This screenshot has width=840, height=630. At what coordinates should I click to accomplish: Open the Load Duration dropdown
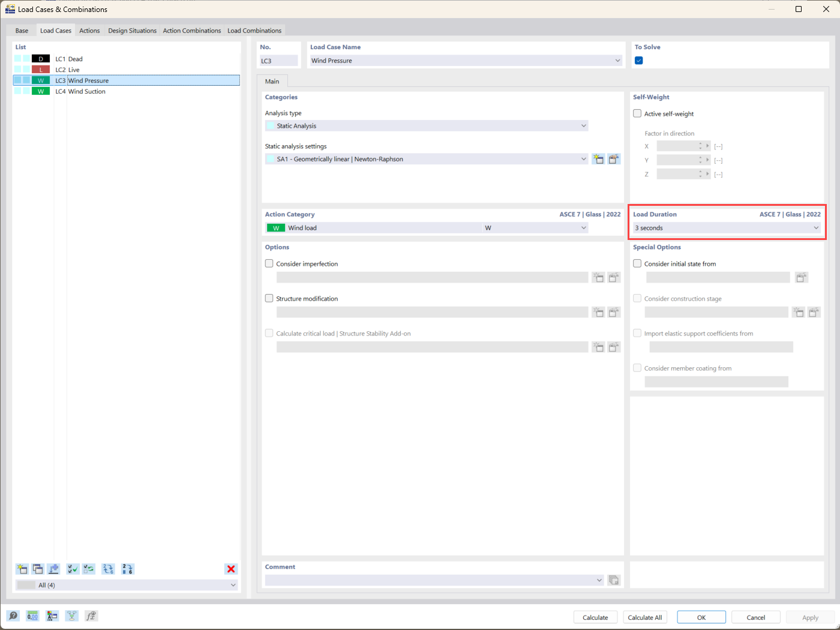click(815, 227)
